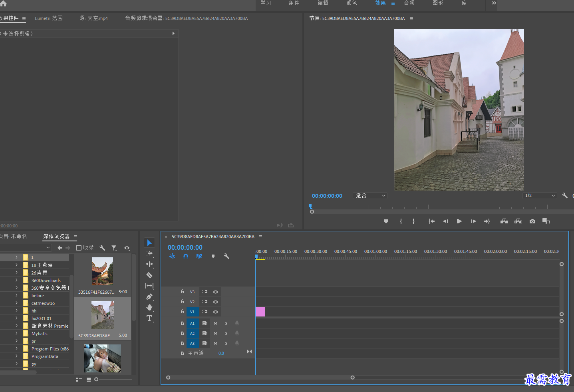Go to Out point
Viewport: 574px width, 392px height.
point(487,221)
